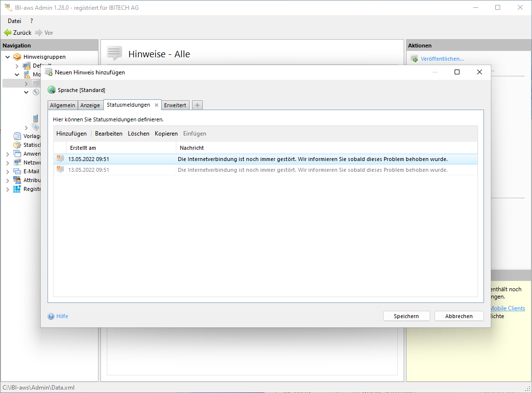The width and height of the screenshot is (532, 393).
Task: Add a new tab with the plus button
Action: [x=197, y=105]
